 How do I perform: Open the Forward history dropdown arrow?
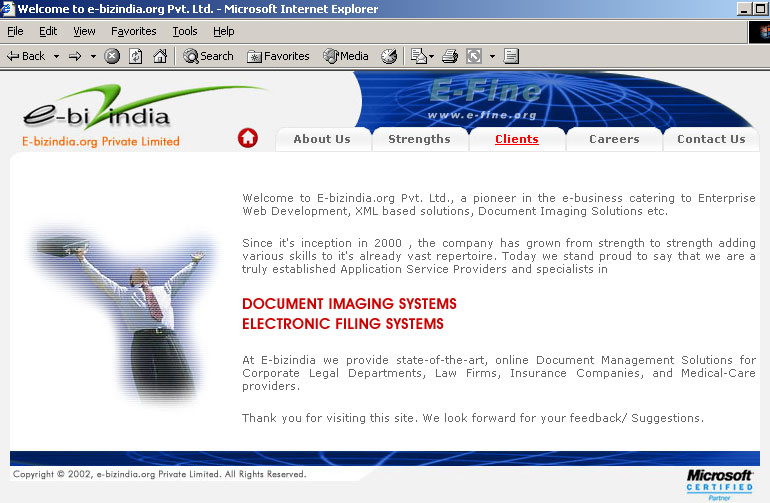pyautogui.click(x=93, y=56)
